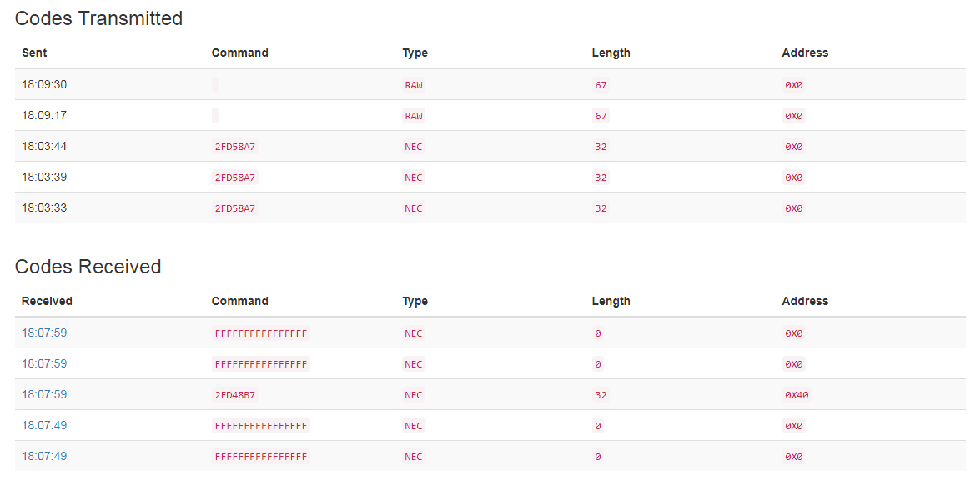Click the Length value 67 in the top RAW row

pyautogui.click(x=601, y=84)
